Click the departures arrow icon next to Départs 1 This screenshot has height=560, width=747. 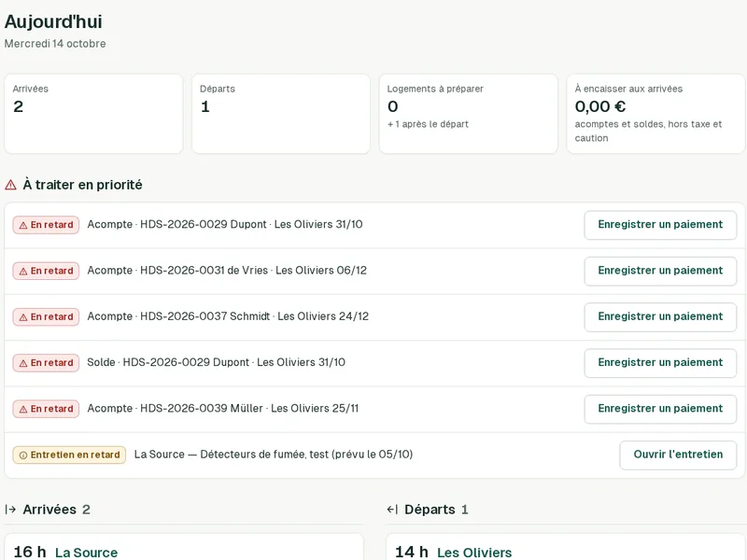pos(392,510)
